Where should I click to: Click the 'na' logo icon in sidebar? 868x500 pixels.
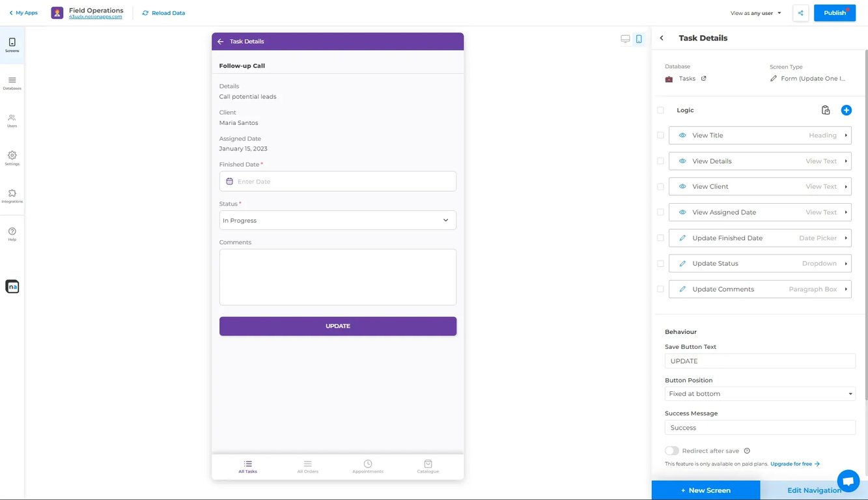coord(12,286)
